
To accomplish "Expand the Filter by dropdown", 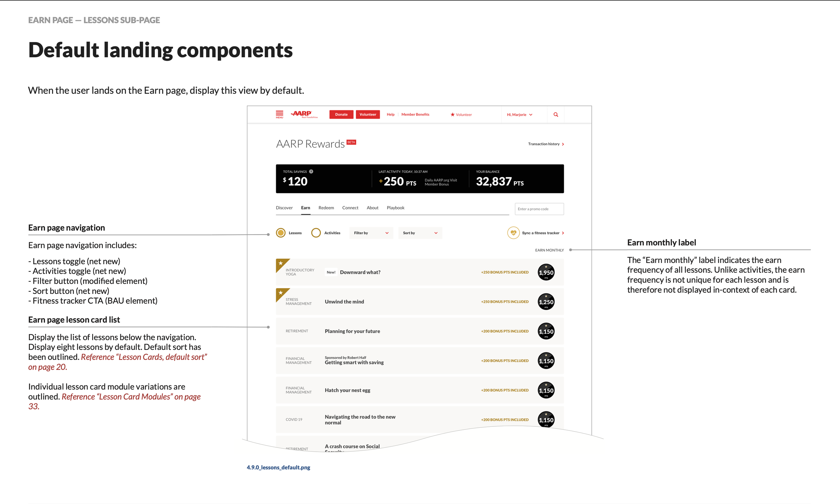I will (x=371, y=233).
